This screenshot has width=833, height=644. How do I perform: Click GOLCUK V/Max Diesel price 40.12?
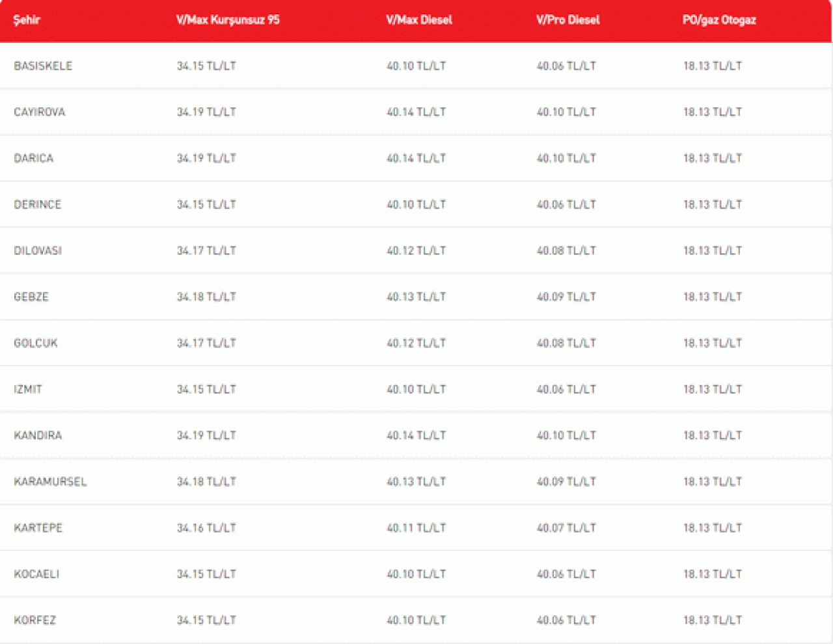[x=416, y=343]
